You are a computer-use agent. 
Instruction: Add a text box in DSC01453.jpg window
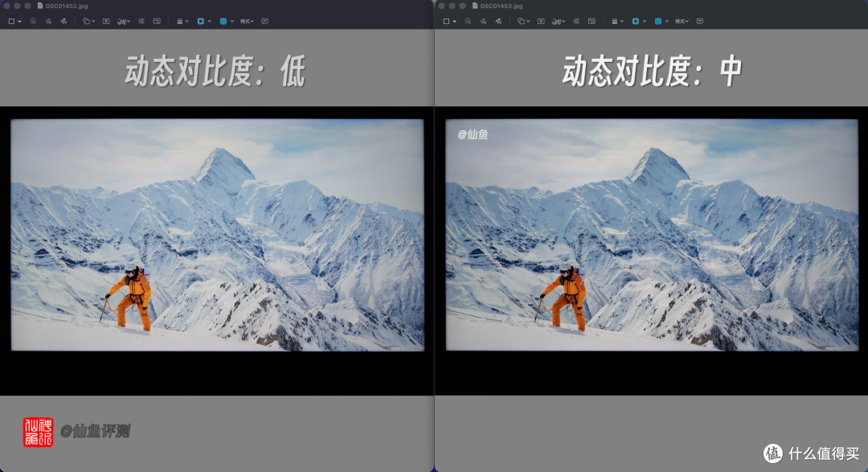click(542, 21)
